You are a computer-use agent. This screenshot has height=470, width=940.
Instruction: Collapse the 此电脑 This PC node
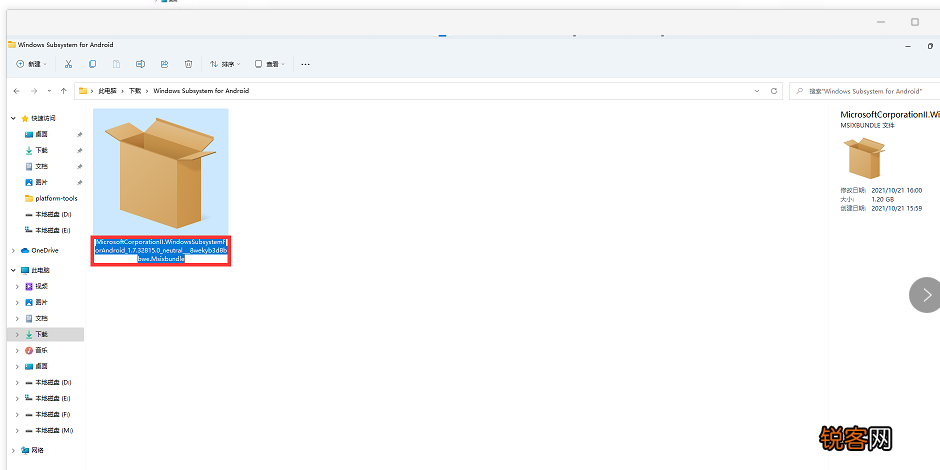tap(13, 270)
